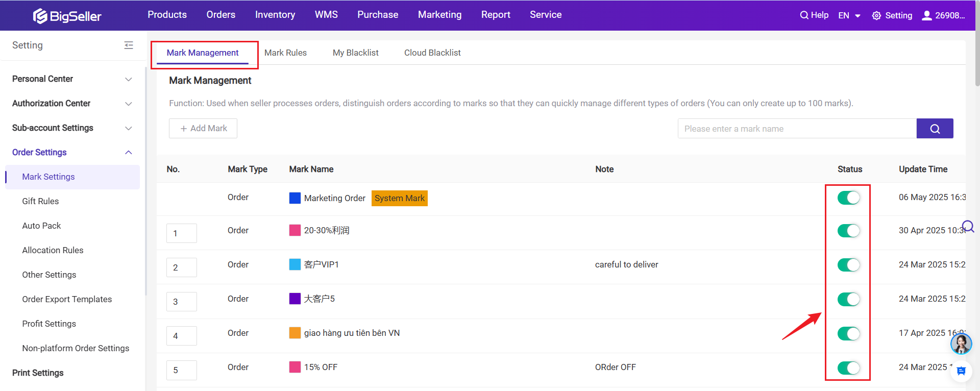Open Profit Settings
Viewport: 980px width, 391px height.
coord(49,324)
